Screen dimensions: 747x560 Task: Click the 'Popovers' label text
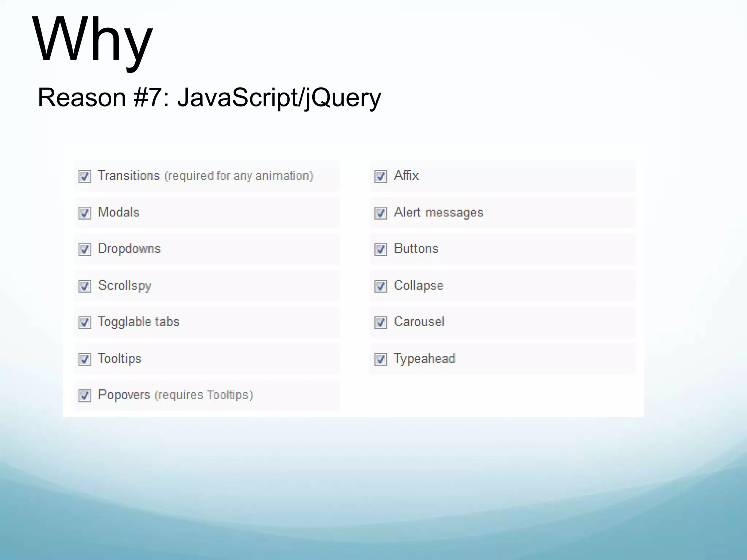(x=124, y=395)
